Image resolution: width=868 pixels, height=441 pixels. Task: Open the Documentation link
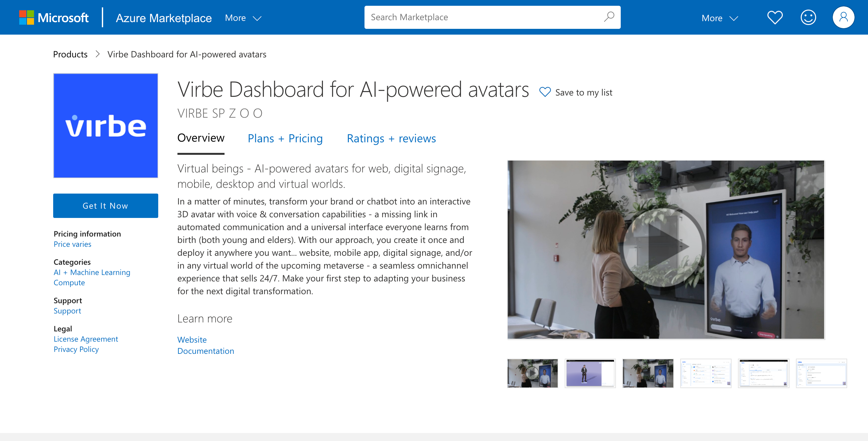(x=206, y=351)
